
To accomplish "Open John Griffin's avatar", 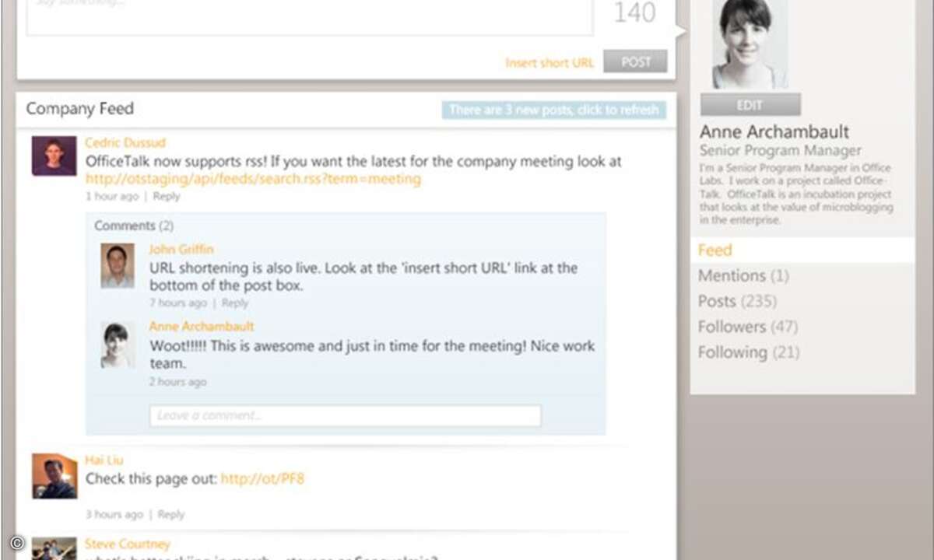I will click(x=118, y=265).
